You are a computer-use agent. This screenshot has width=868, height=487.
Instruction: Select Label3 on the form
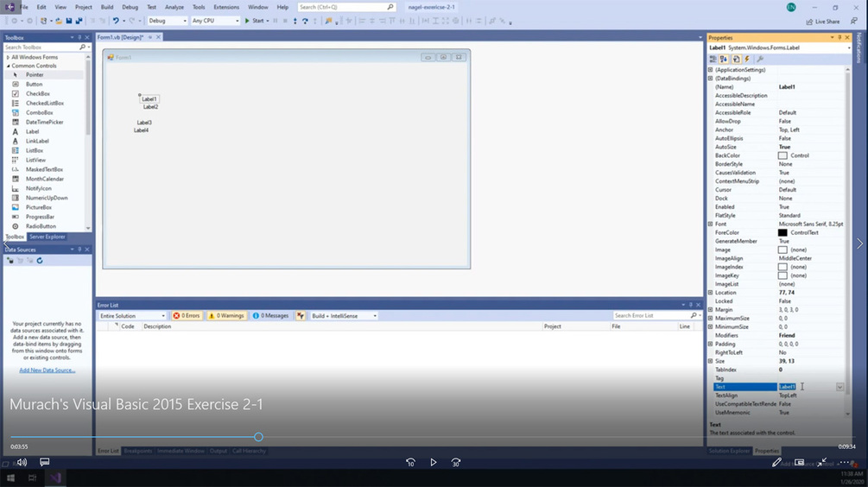point(144,123)
